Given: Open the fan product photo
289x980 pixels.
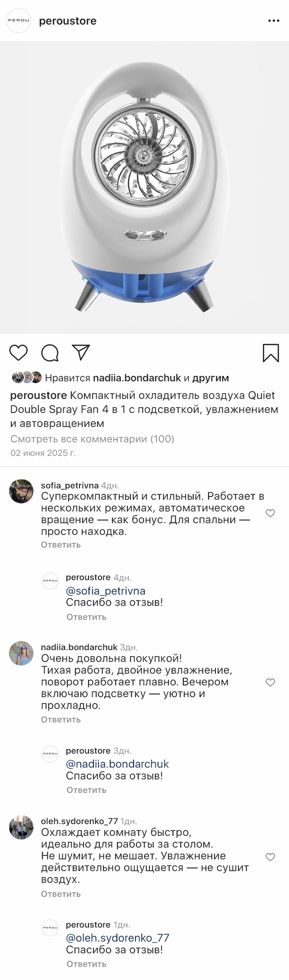Looking at the screenshot, I should 144,188.
